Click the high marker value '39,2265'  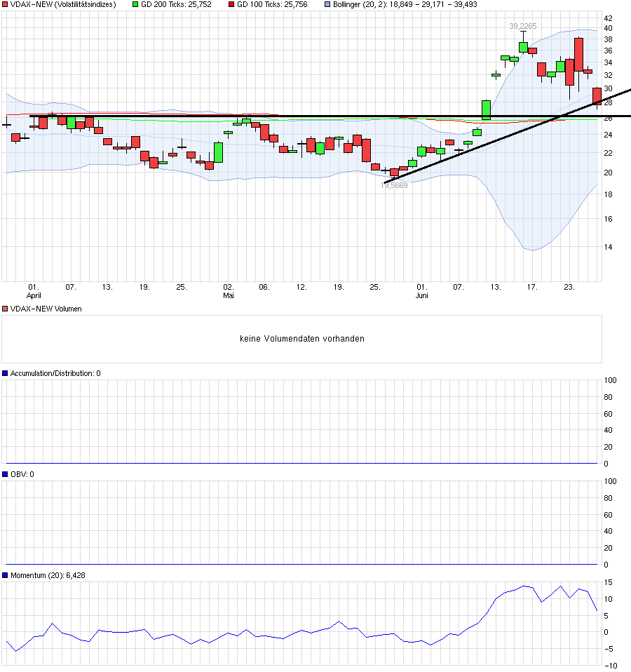coord(522,26)
